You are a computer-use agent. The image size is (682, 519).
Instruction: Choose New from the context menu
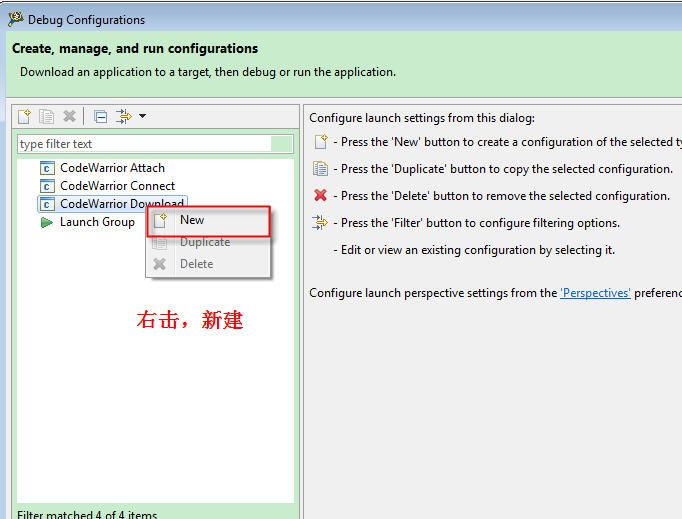click(208, 221)
